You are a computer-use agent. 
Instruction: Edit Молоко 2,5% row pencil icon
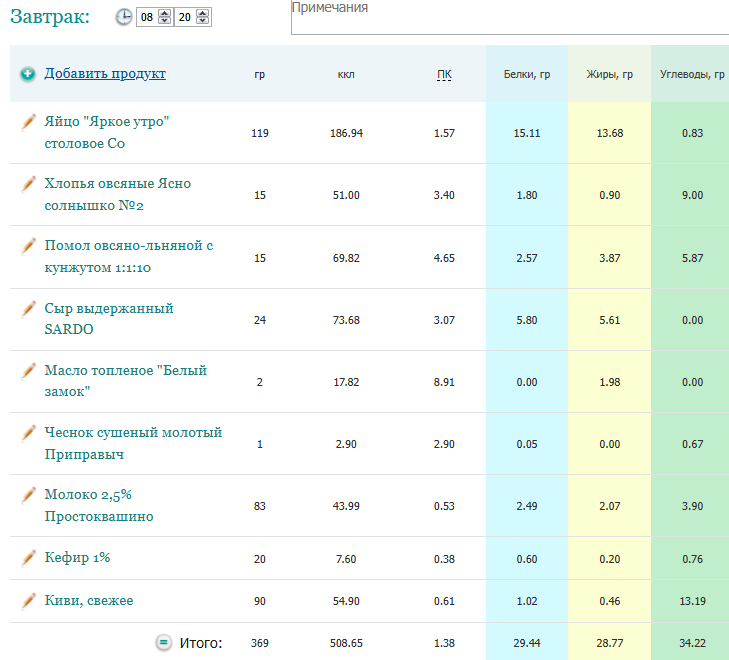28,495
